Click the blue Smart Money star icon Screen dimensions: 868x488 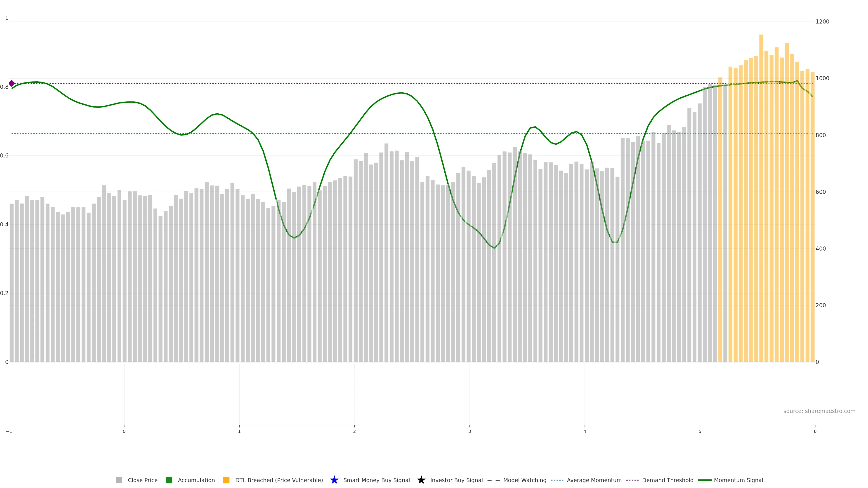334,480
